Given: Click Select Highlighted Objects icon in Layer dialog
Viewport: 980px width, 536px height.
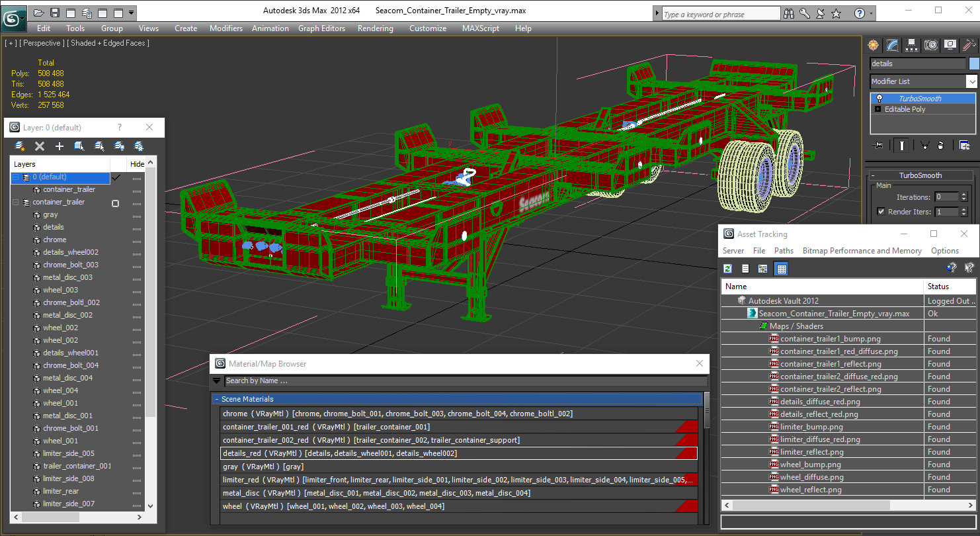Looking at the screenshot, I should click(x=79, y=146).
